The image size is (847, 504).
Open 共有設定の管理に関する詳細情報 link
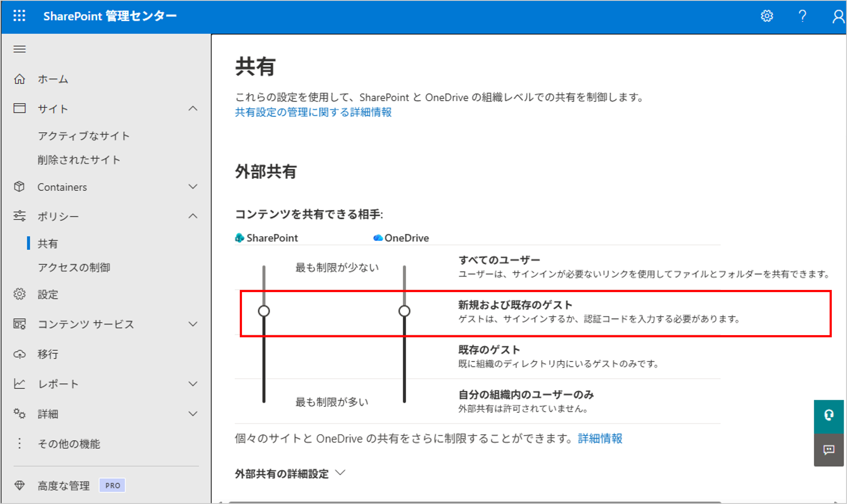click(x=313, y=112)
